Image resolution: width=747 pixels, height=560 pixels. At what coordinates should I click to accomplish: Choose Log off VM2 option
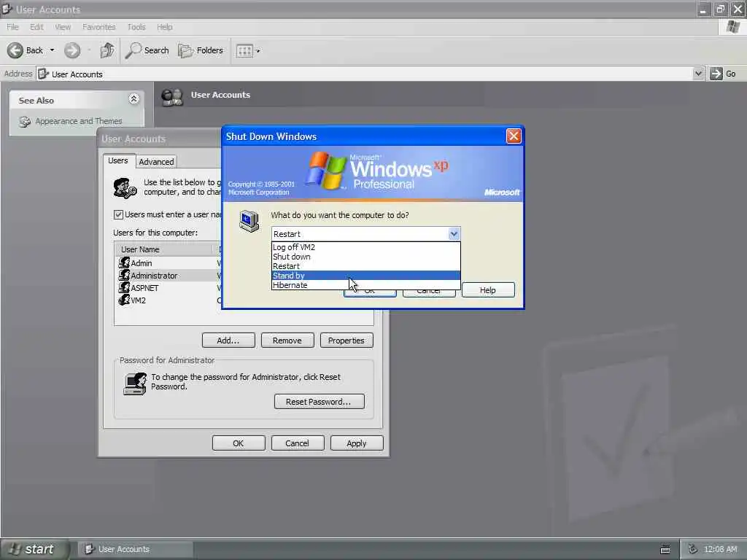[366, 247]
